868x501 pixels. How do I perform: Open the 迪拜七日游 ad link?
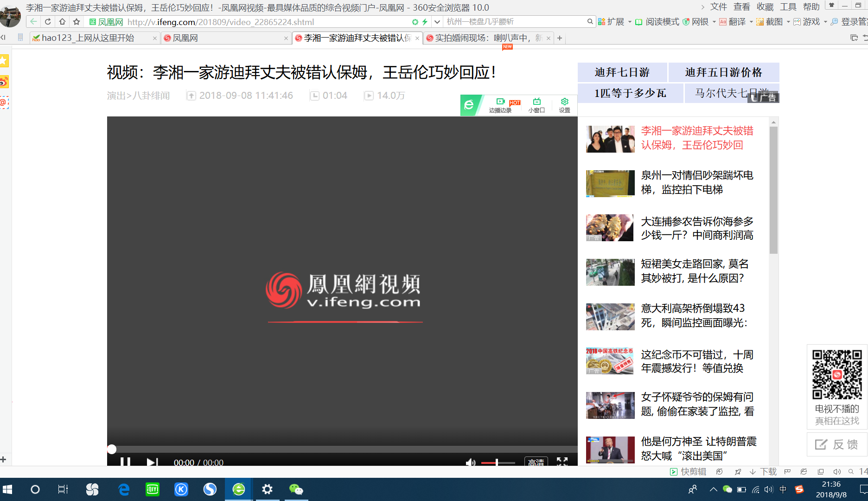click(621, 72)
